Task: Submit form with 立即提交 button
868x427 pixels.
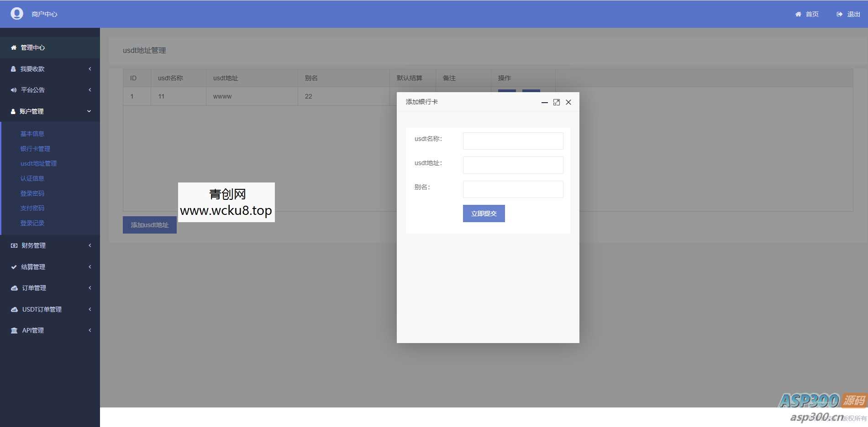Action: click(x=484, y=213)
